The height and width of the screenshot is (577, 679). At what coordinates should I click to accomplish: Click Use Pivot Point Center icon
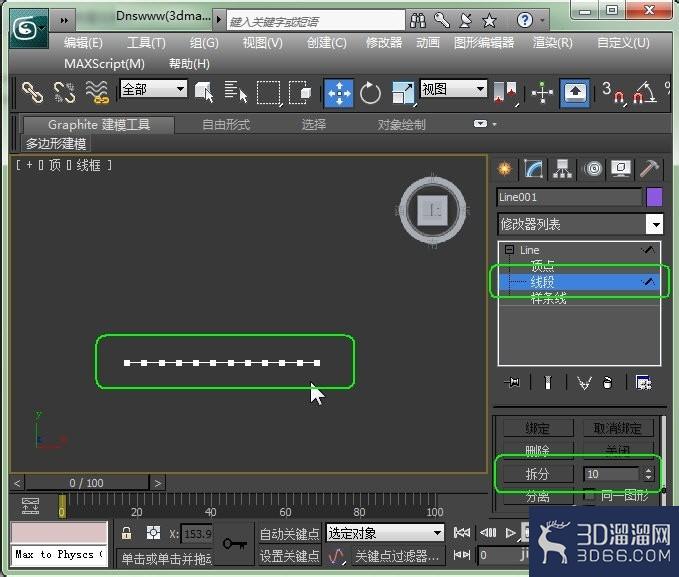coord(506,92)
